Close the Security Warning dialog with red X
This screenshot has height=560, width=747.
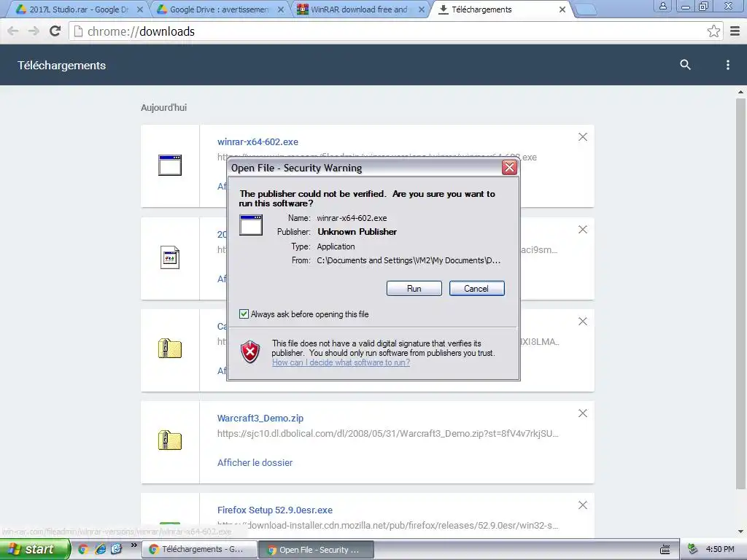[509, 168]
